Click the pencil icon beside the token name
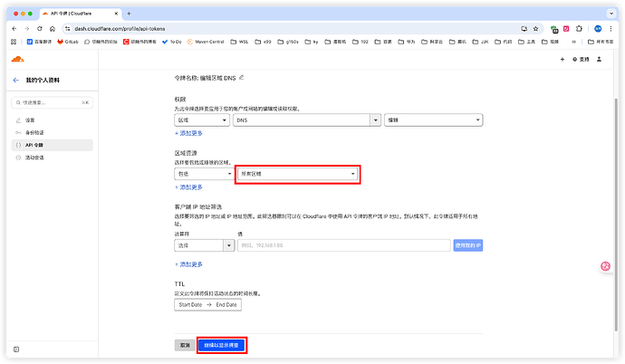Viewport: 625px width, 364px height. [x=241, y=79]
